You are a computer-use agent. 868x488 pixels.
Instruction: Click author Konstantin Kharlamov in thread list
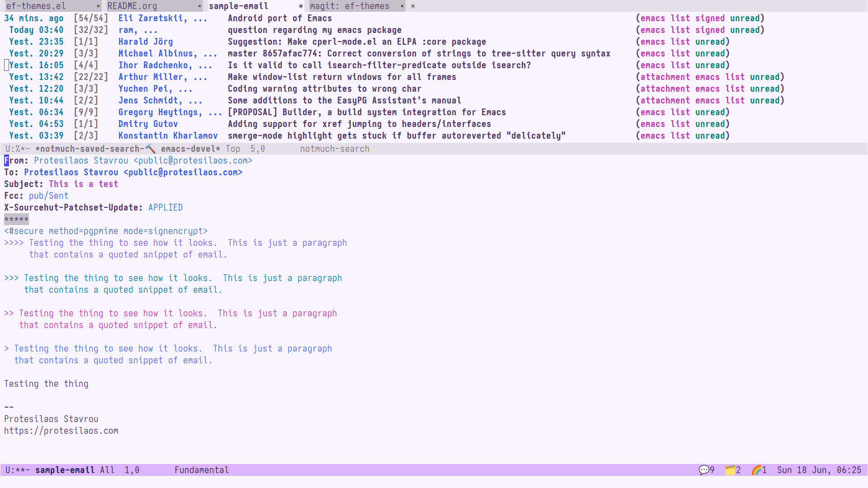(x=168, y=136)
